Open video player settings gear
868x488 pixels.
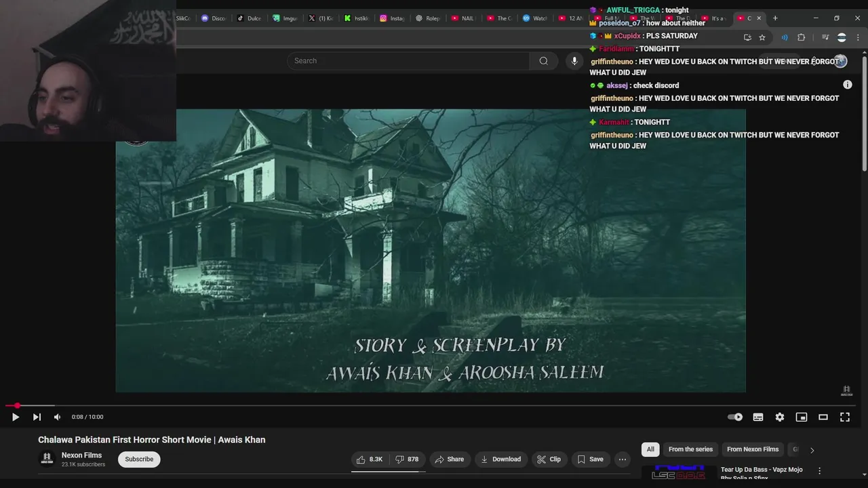780,417
